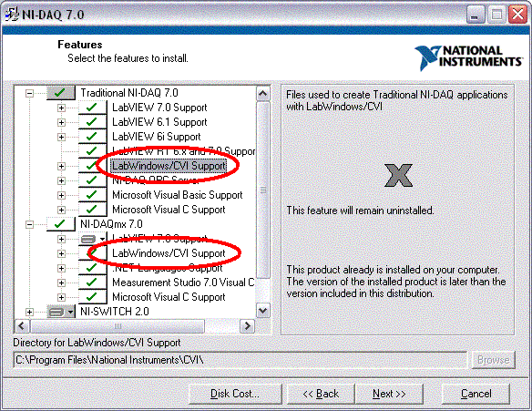Click the NI-DAQmx 7.0 feature checkmark icon
Image resolution: width=532 pixels, height=411 pixels.
(x=61, y=224)
